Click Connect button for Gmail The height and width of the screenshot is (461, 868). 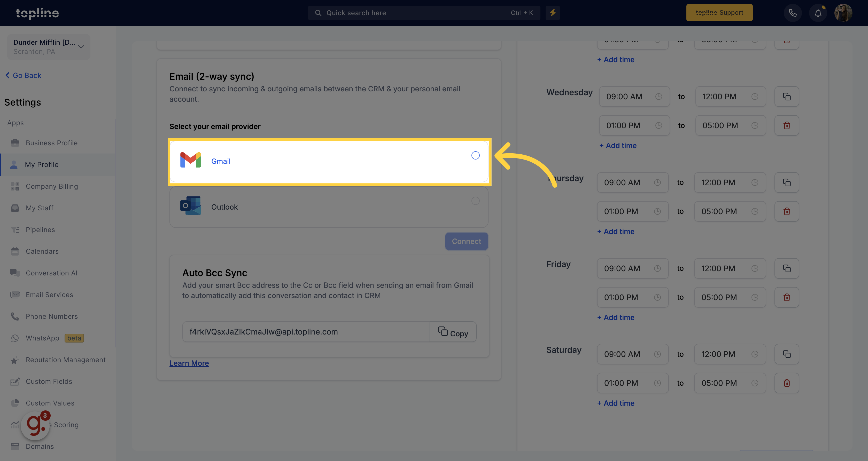click(x=466, y=241)
